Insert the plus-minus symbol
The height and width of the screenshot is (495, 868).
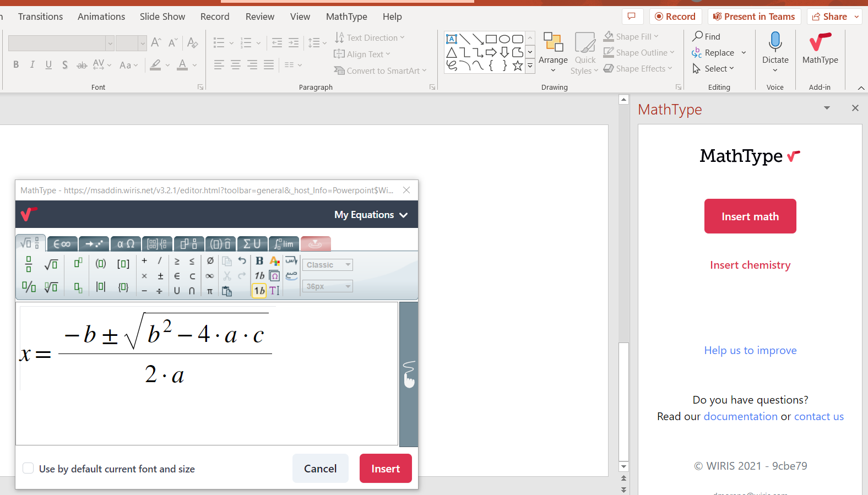point(160,276)
